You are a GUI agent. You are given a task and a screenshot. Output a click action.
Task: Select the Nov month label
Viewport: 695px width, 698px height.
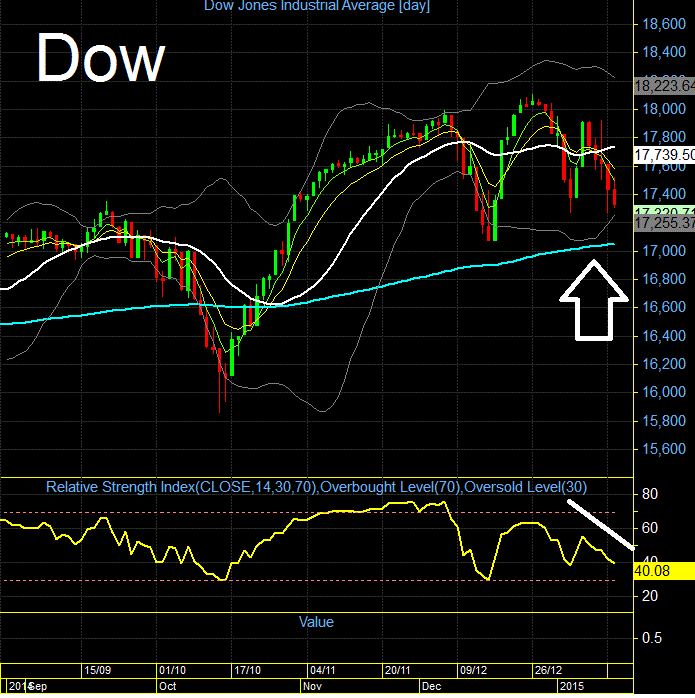pyautogui.click(x=312, y=686)
